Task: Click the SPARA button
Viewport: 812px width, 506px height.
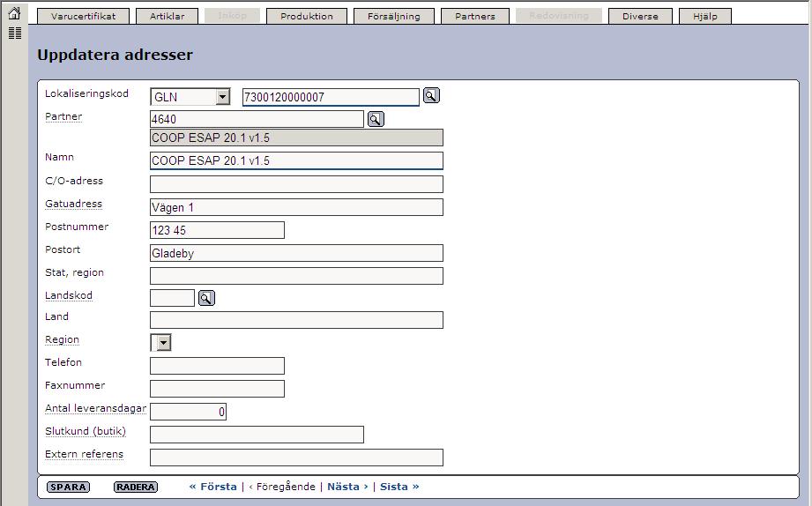Action: point(69,487)
